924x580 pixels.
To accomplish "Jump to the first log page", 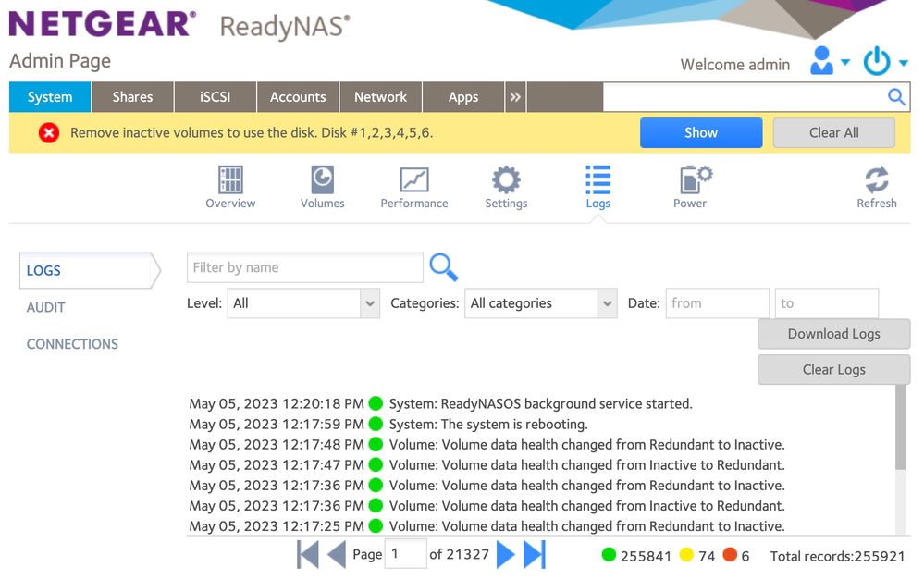I will tap(308, 554).
